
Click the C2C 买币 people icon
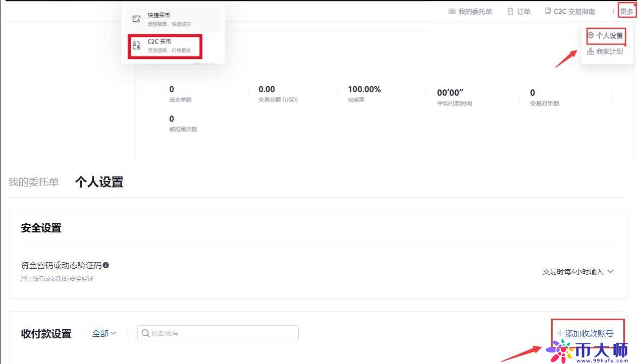pyautogui.click(x=136, y=45)
